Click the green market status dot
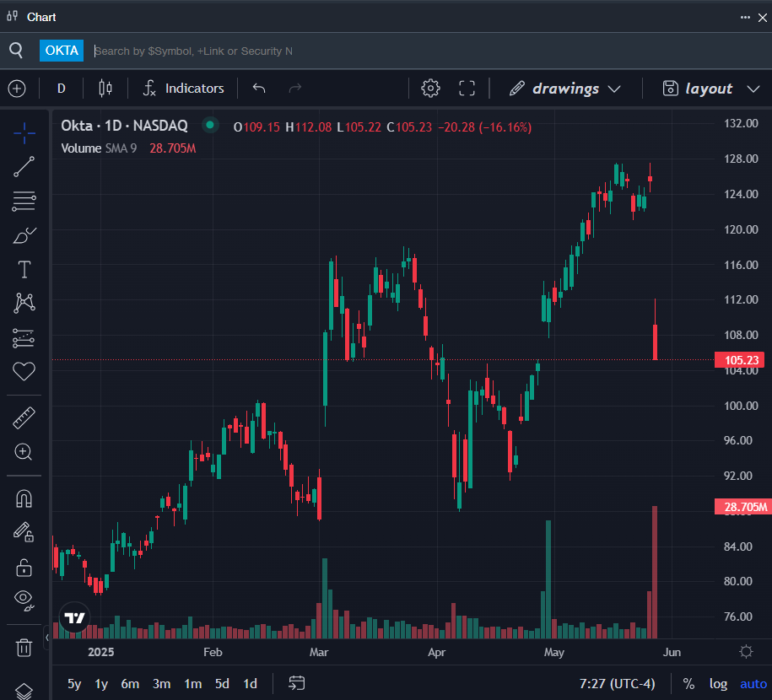Viewport: 772px width, 700px height. 210,125
